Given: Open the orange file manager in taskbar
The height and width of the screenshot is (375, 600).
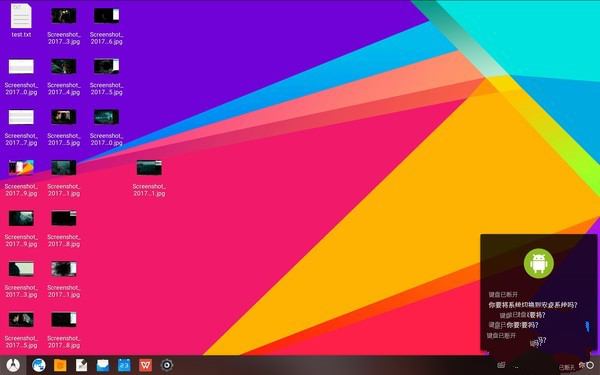Looking at the screenshot, I should click(x=60, y=365).
